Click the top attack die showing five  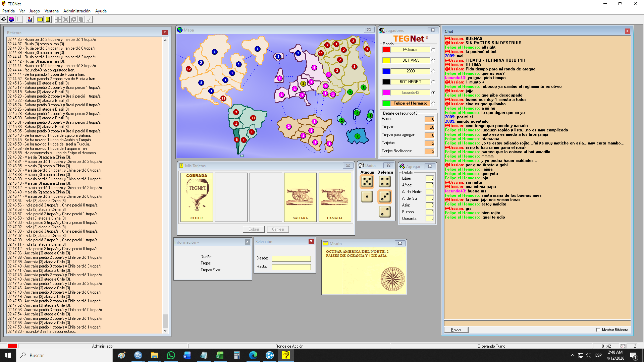point(367,182)
